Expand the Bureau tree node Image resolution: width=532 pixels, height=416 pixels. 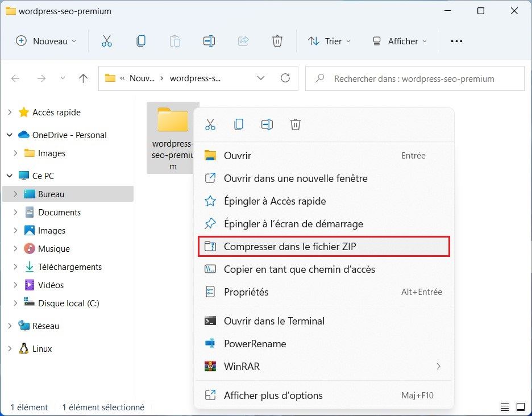tap(15, 194)
